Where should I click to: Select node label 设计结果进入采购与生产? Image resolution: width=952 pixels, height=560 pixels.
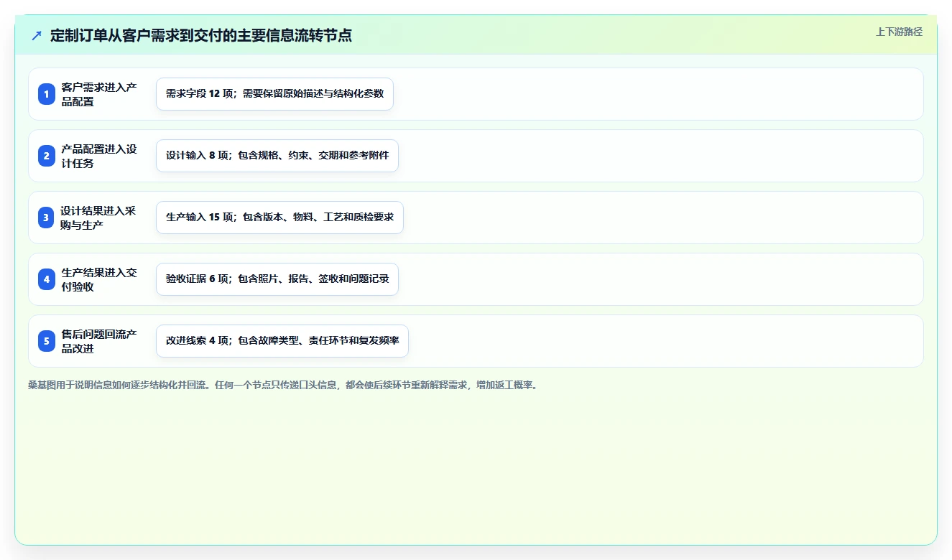99,218
